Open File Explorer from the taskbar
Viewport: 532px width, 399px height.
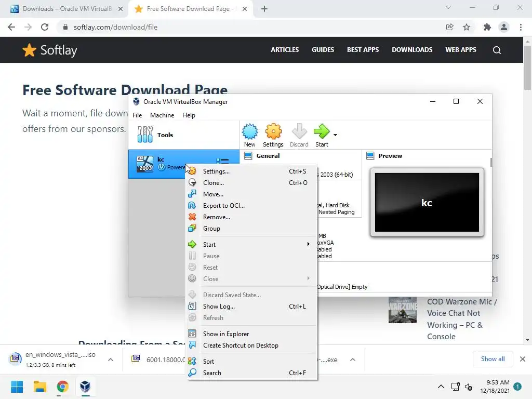[x=39, y=387]
